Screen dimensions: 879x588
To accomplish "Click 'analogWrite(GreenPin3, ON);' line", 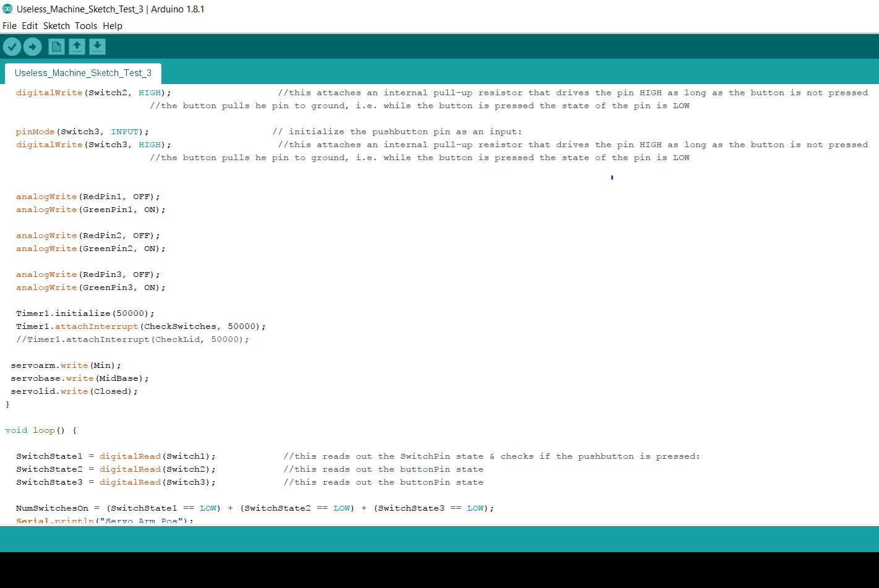I will [x=91, y=288].
